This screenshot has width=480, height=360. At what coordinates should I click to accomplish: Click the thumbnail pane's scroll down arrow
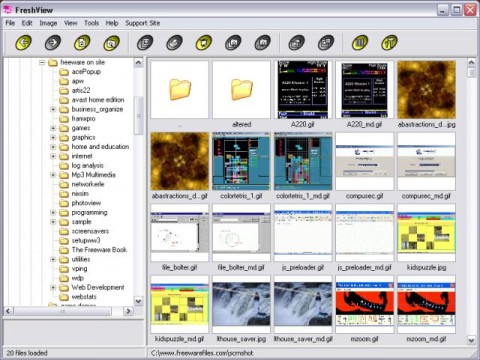point(471,340)
